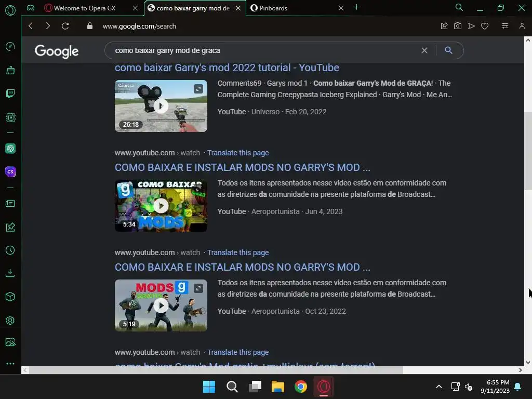Open the Oct 23, 2022 MODS video title link
The image size is (532, 399).
(x=242, y=267)
